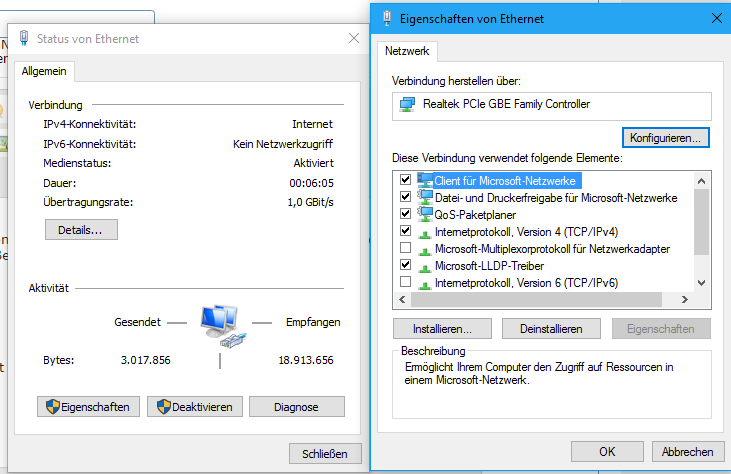Select the Client für Microsoft-Netzwerke icon

[x=424, y=180]
